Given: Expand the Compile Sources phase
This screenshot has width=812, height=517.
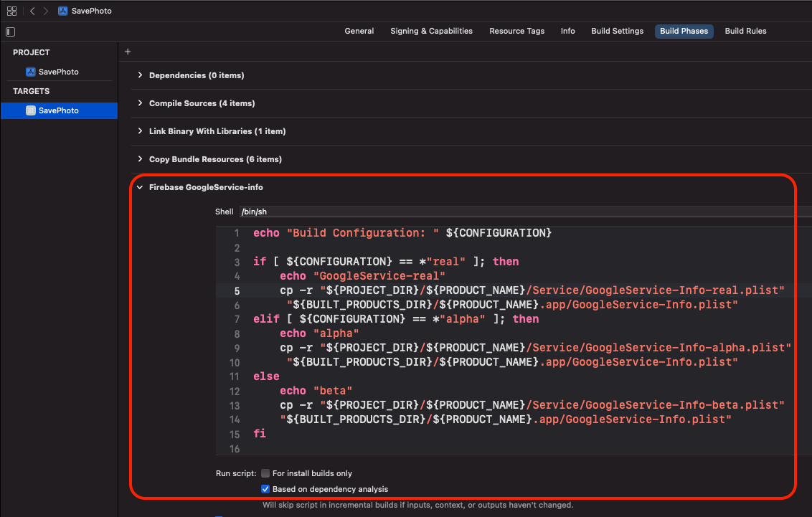Looking at the screenshot, I should 140,103.
